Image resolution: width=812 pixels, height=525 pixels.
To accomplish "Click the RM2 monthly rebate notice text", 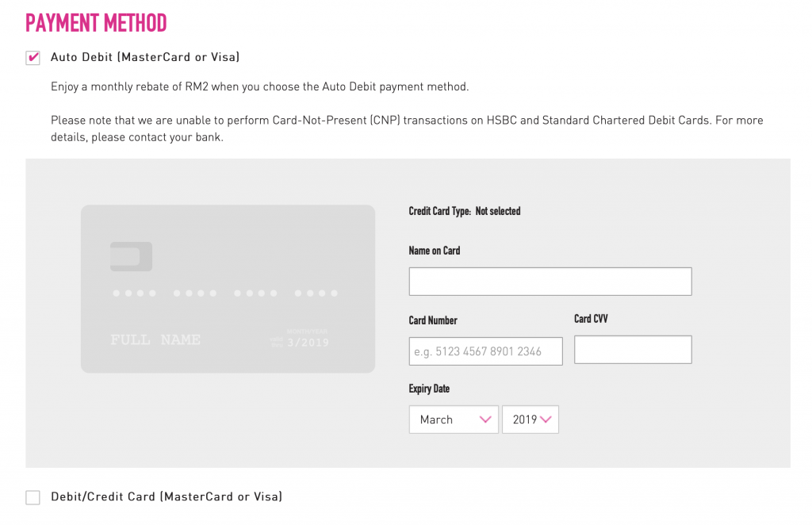I will click(259, 86).
